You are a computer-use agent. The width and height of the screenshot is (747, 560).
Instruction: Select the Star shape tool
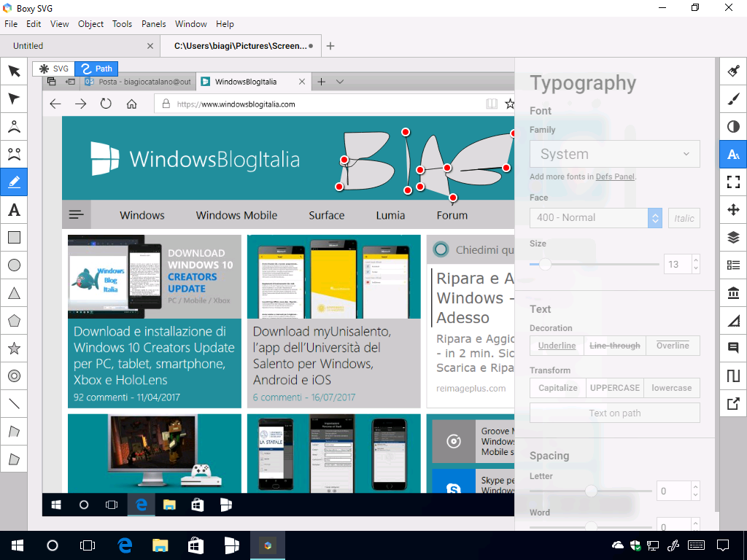14,348
